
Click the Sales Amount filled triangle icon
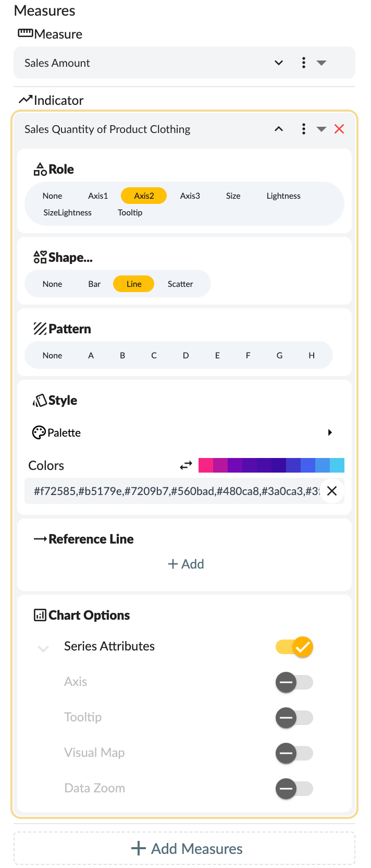point(321,63)
